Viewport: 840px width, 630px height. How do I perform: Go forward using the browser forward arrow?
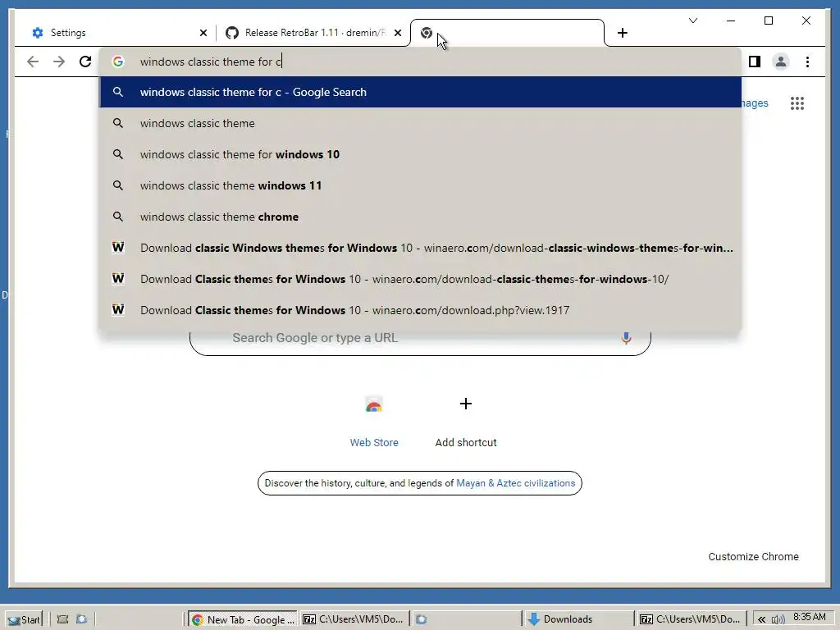(59, 62)
